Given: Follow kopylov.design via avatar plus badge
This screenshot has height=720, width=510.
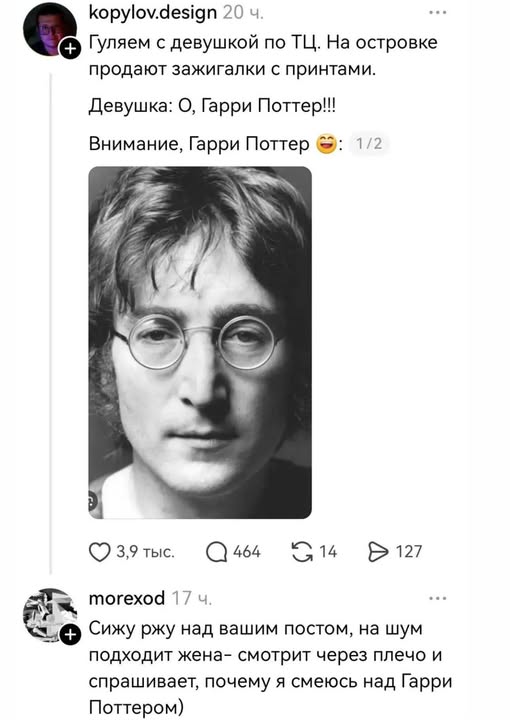Looking at the screenshot, I should tap(70, 49).
